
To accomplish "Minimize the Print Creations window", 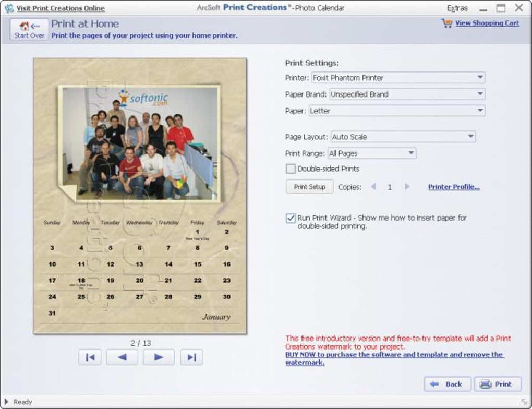I will tap(483, 9).
